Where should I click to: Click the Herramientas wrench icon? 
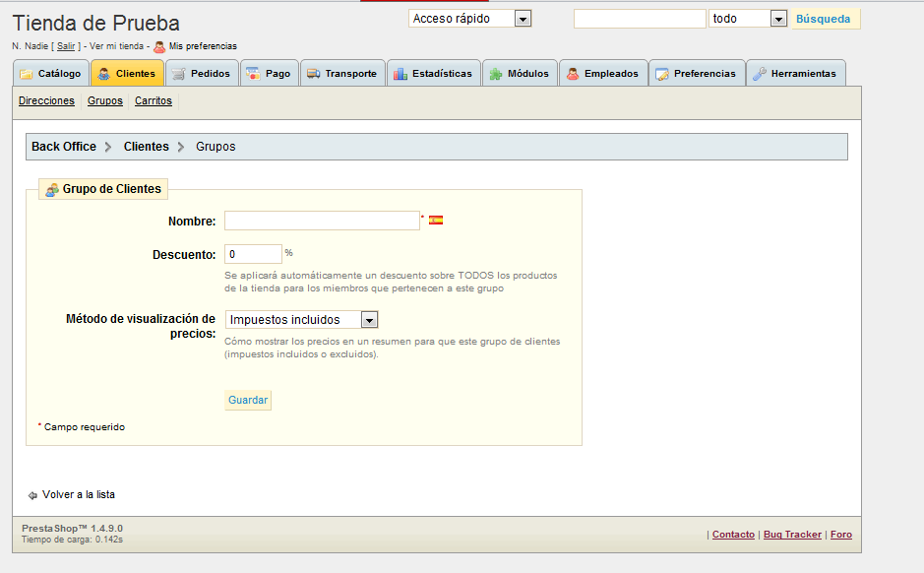coord(759,74)
